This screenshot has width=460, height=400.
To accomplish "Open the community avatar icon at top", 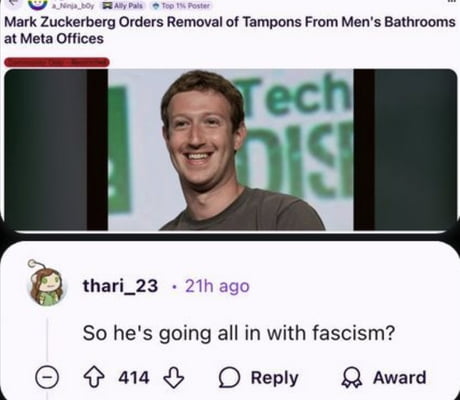I will [x=37, y=4].
